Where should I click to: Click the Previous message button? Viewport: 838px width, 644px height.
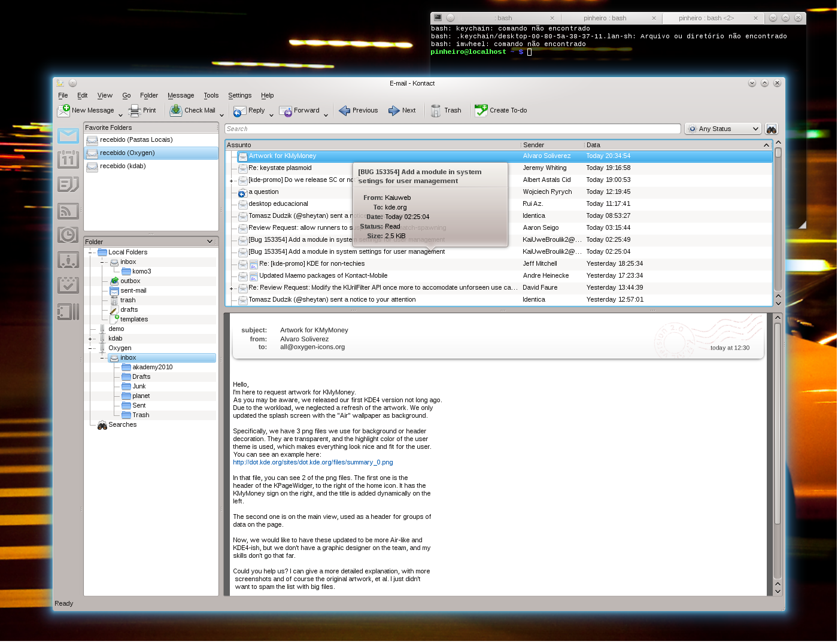coord(359,111)
